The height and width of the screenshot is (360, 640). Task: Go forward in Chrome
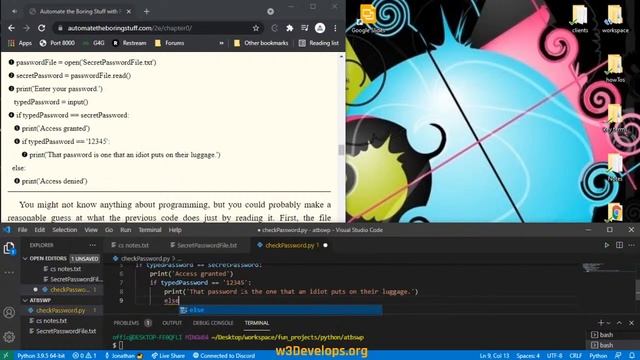click(27, 28)
